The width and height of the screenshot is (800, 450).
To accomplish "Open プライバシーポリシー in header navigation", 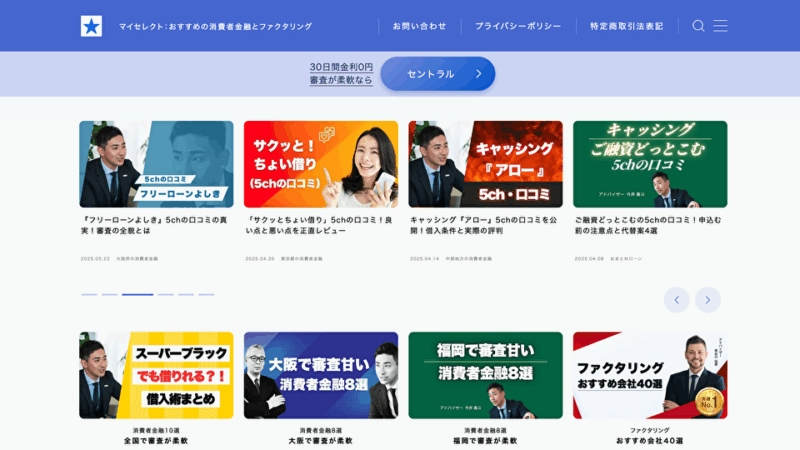I will pyautogui.click(x=518, y=26).
